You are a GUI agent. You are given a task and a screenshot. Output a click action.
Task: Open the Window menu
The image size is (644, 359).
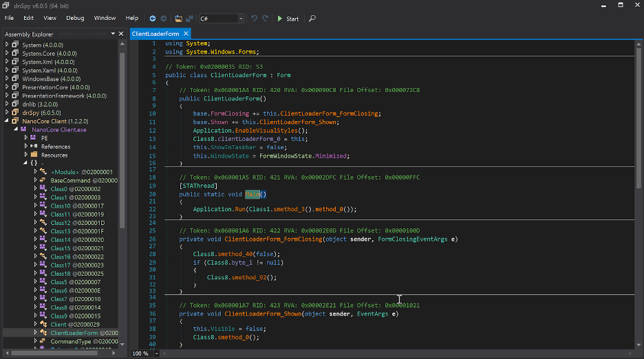tap(105, 18)
